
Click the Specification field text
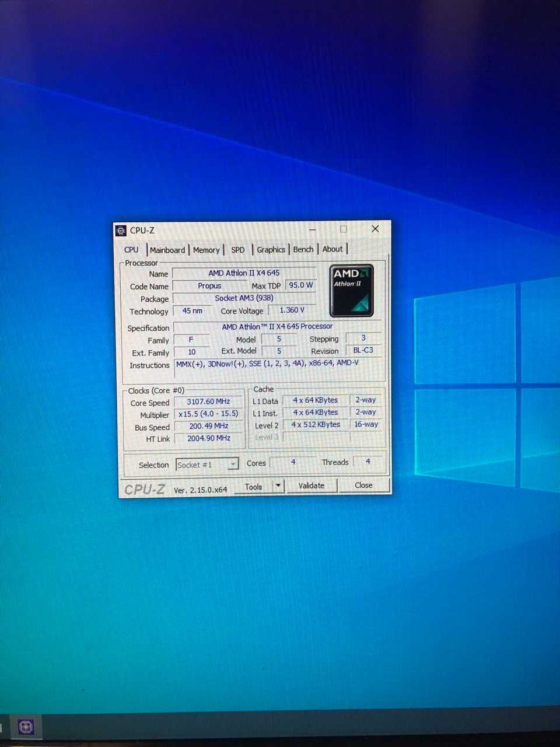point(277,327)
